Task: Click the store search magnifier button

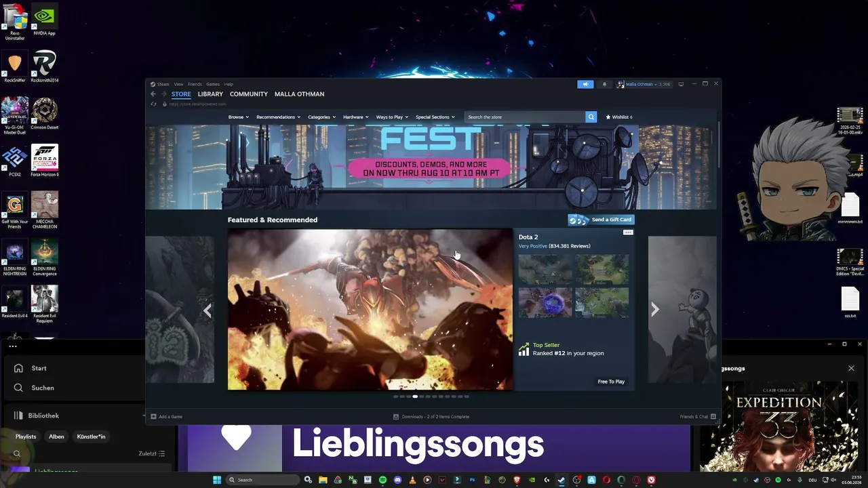Action: tap(591, 117)
